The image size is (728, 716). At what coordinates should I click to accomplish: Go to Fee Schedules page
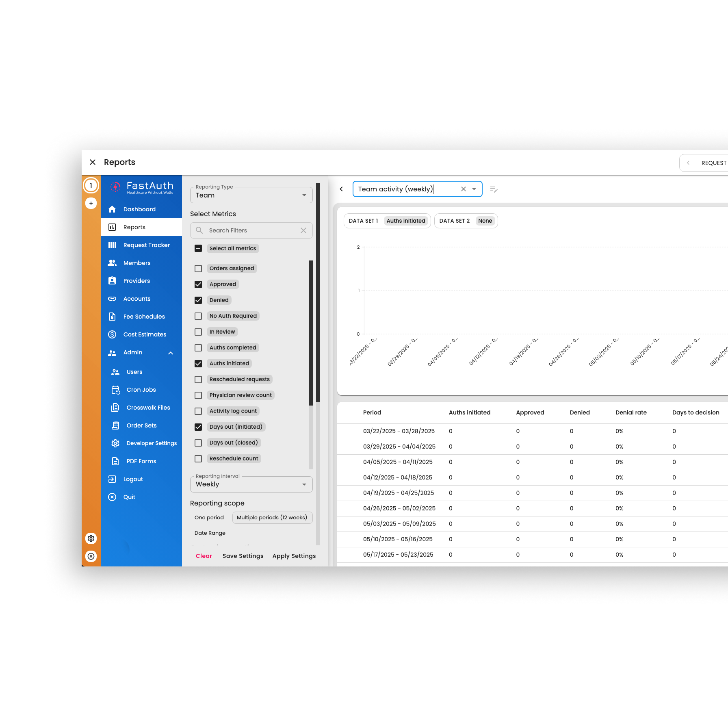pyautogui.click(x=144, y=317)
